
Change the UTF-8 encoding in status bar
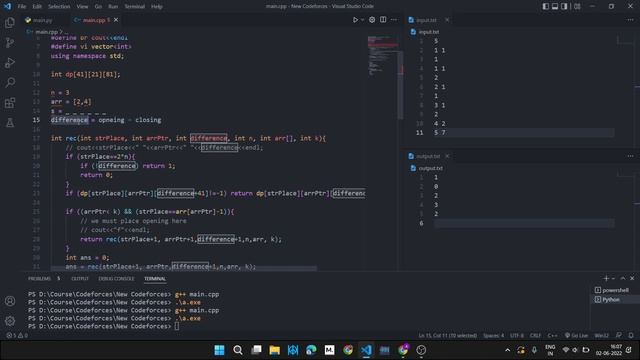[x=517, y=335]
